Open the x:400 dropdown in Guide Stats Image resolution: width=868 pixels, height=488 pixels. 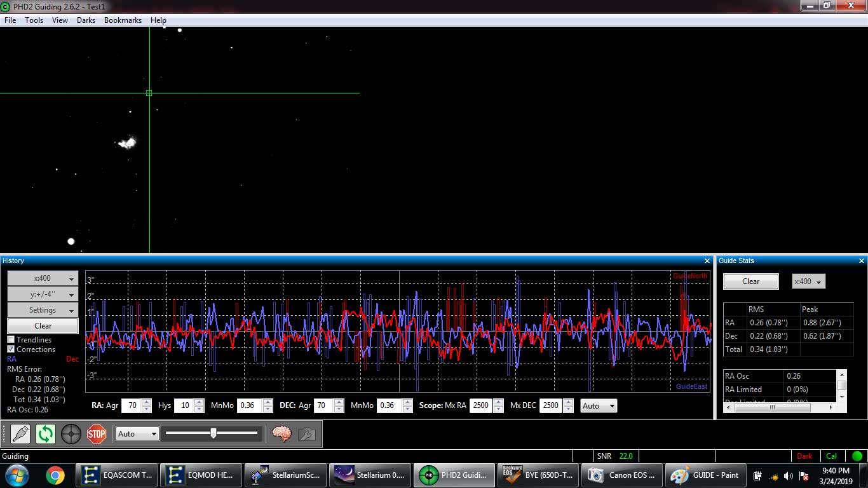point(808,281)
